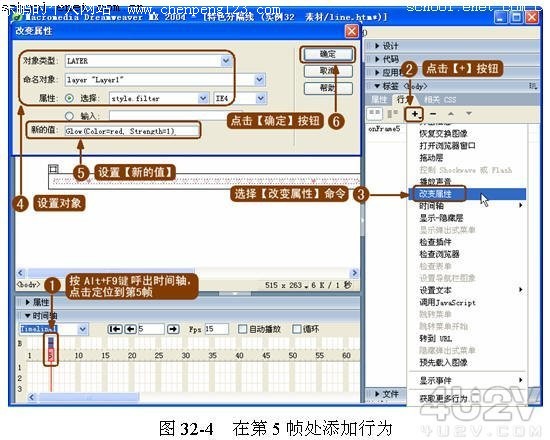Switch to the 相关 CSS tab

440,100
